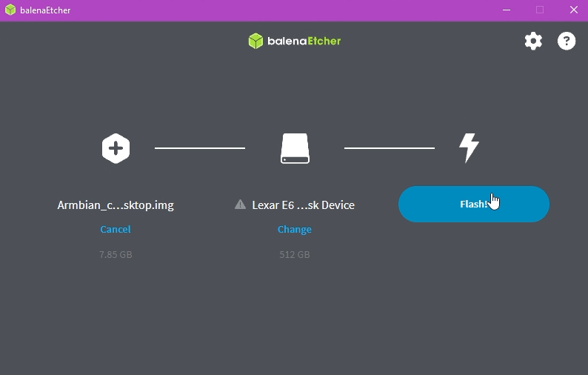588x375 pixels.
Task: Open help via the question mark icon
Action: pos(567,41)
